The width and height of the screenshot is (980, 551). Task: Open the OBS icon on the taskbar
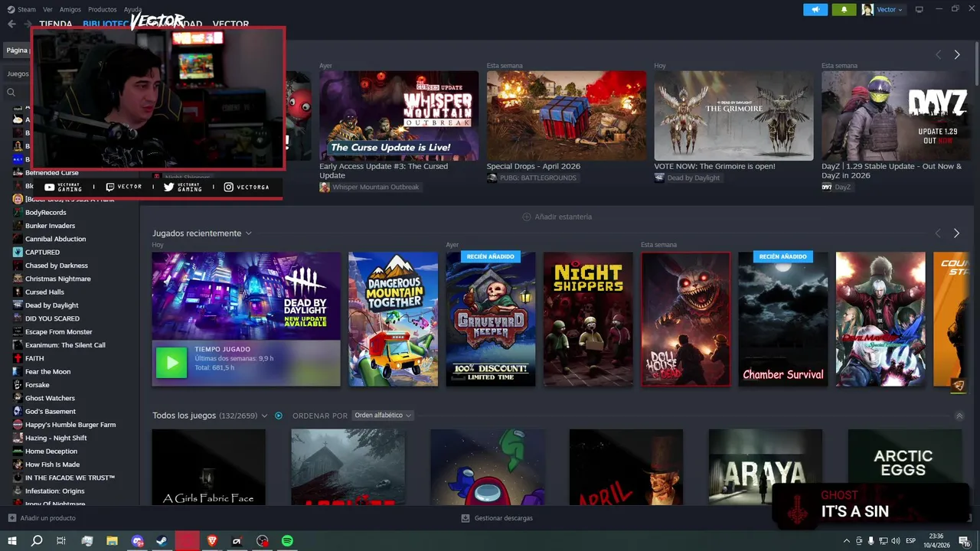(x=263, y=541)
